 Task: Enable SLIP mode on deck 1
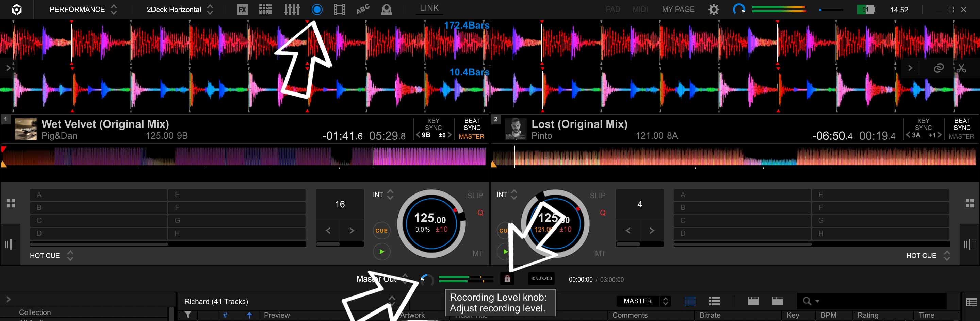[x=475, y=196]
